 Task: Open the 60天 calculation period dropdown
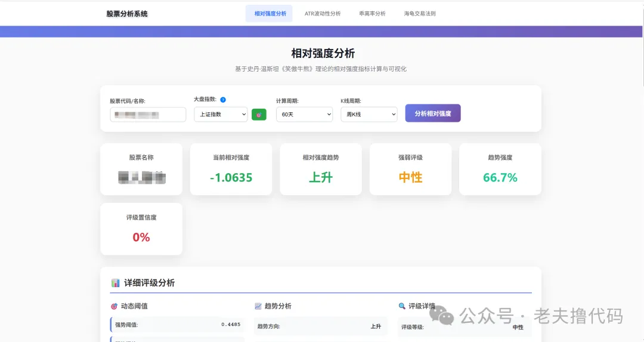(x=304, y=114)
